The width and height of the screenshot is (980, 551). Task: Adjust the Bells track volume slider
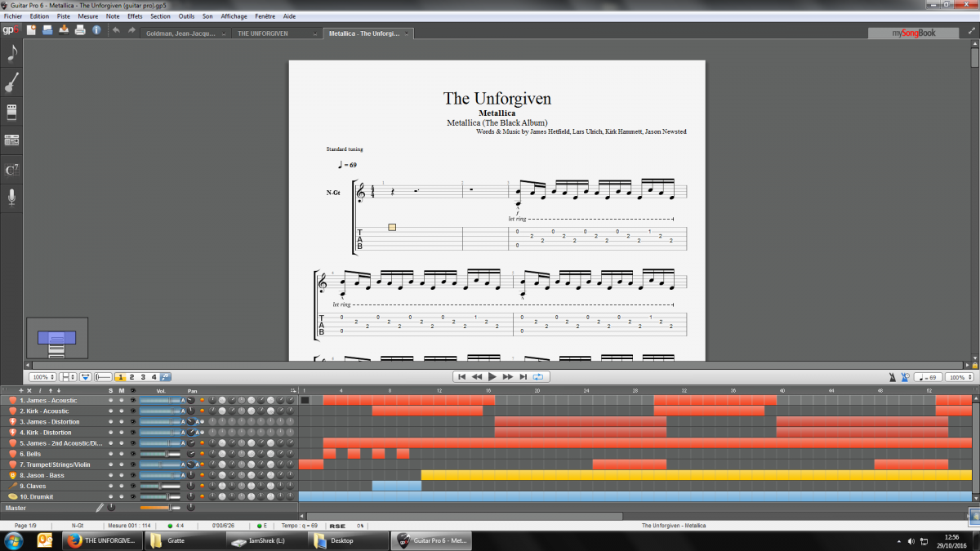[160, 454]
